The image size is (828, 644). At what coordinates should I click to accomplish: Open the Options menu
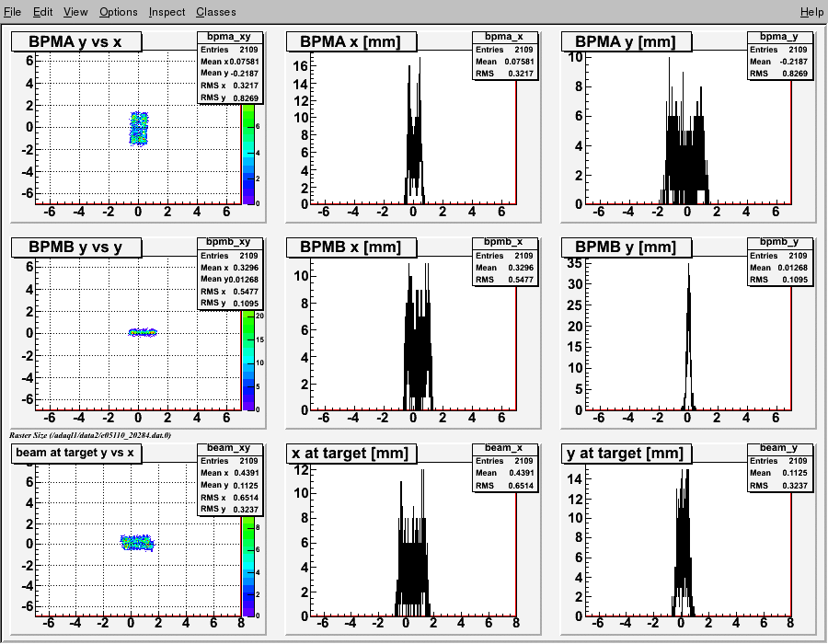(x=119, y=12)
